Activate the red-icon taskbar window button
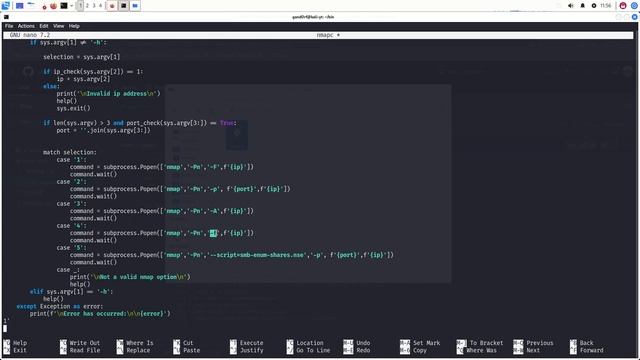Image resolution: width=640 pixels, height=360 pixels. (x=112, y=6)
